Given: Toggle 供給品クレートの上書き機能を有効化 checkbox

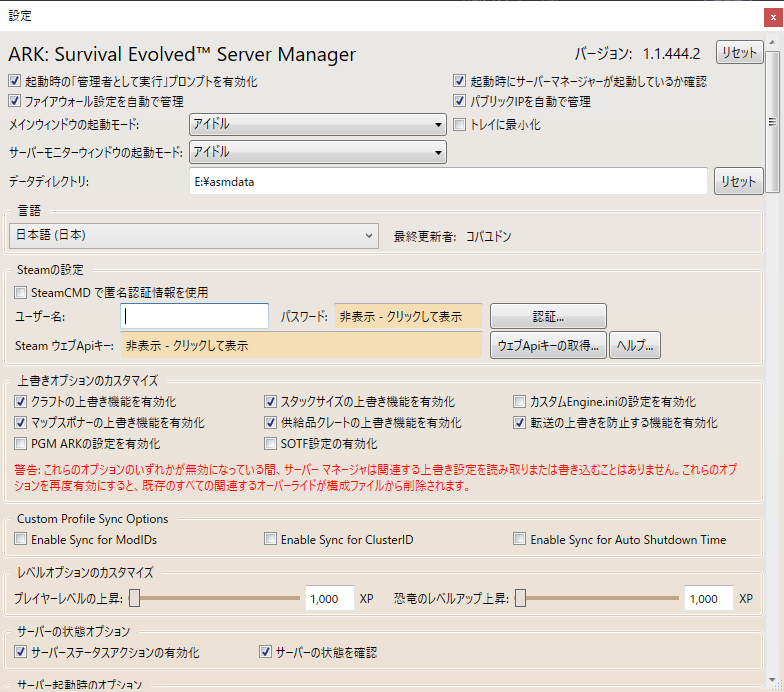Looking at the screenshot, I should [x=270, y=422].
